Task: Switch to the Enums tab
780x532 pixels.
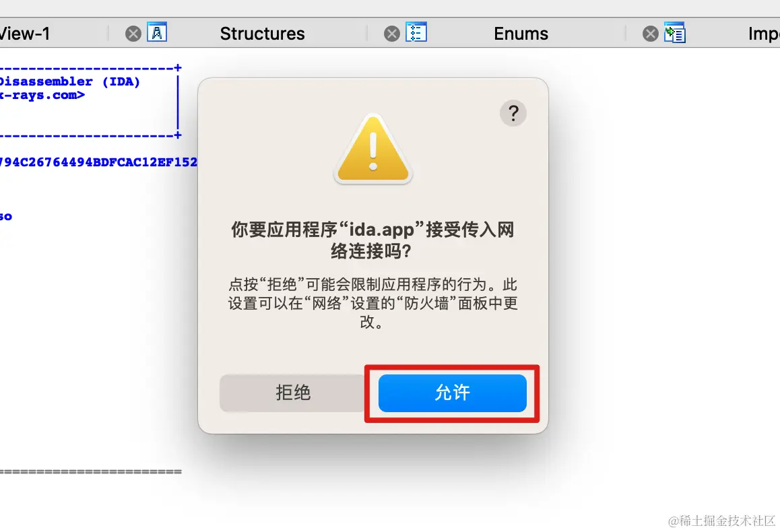Action: (x=521, y=34)
